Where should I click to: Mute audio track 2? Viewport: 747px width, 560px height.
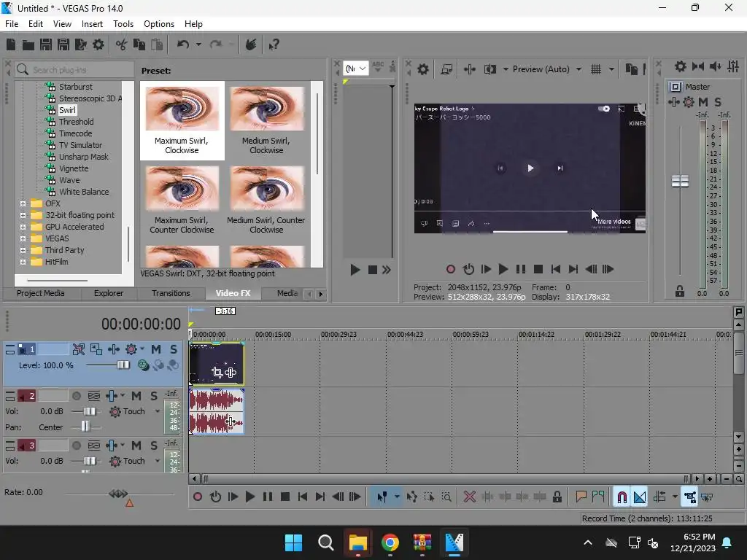tap(136, 396)
